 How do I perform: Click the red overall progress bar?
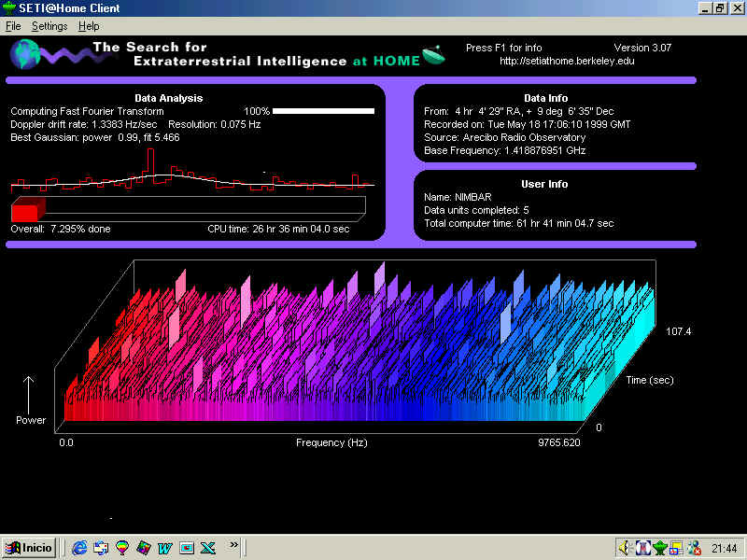pyautogui.click(x=24, y=212)
